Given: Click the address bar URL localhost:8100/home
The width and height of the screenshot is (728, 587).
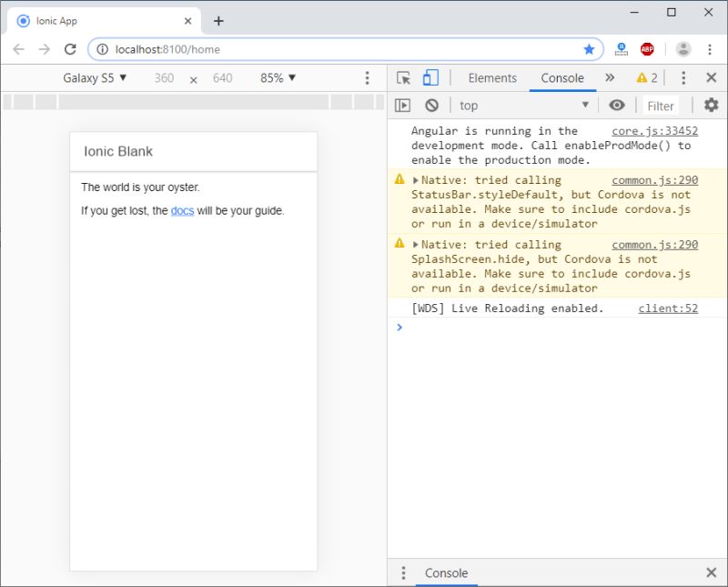Looking at the screenshot, I should pos(167,49).
